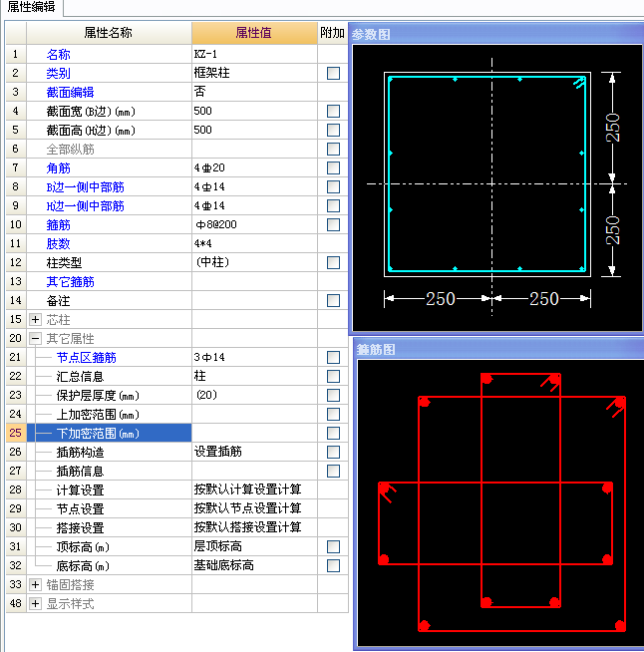Click the 箍筋 value ⌽8@200

tap(216, 224)
